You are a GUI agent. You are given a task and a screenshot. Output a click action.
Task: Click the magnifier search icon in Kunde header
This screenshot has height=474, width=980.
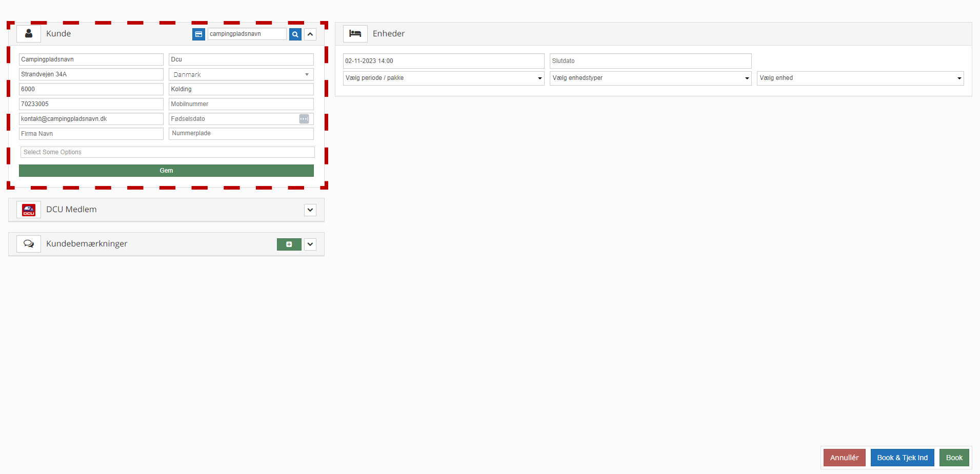click(295, 34)
